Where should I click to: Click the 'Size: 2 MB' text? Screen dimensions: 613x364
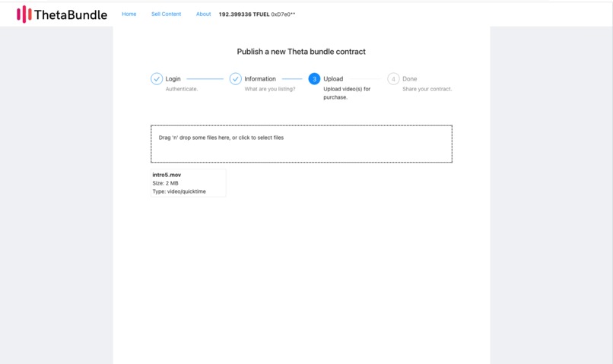point(165,183)
